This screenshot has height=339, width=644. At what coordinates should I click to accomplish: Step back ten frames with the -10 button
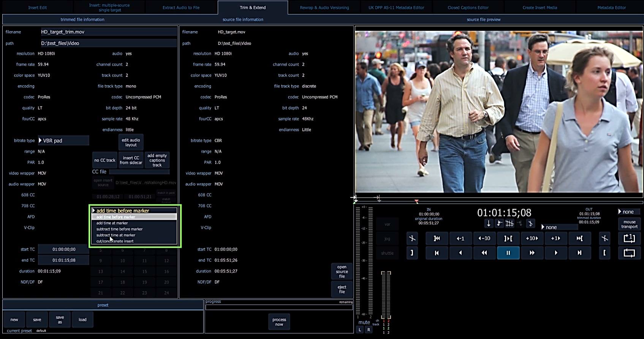pos(484,238)
